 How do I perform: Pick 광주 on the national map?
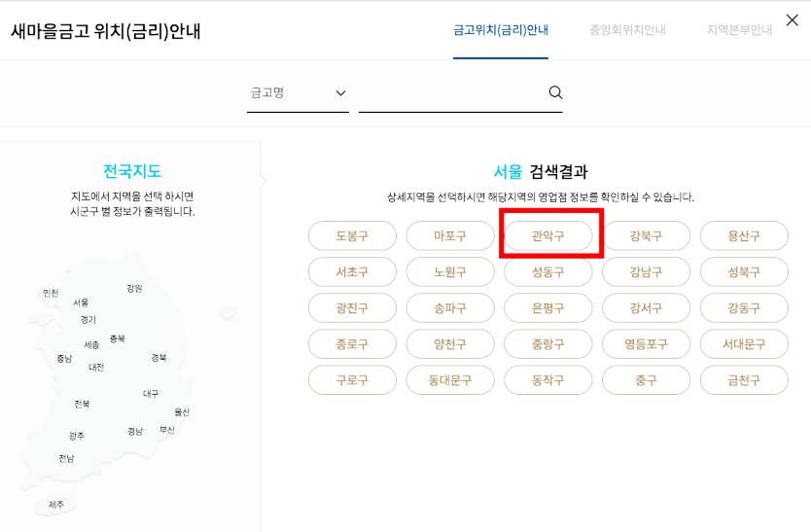(x=77, y=437)
